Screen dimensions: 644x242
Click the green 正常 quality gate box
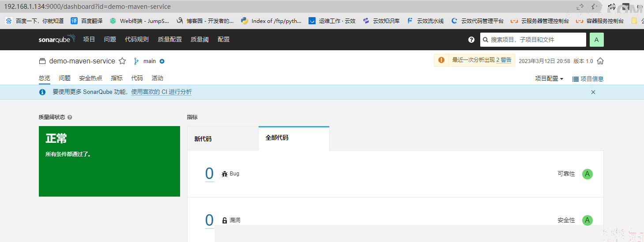tap(109, 161)
